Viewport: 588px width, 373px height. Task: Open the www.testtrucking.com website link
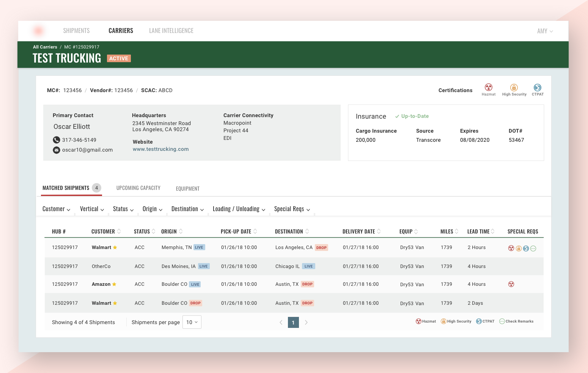160,149
